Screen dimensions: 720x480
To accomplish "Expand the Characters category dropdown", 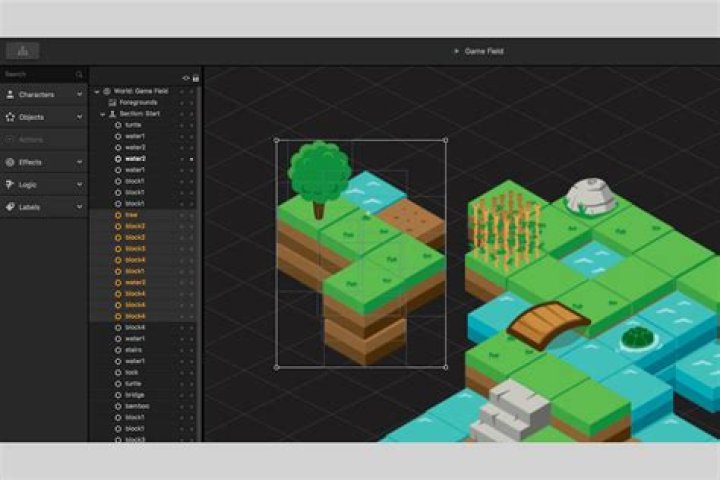I will click(80, 95).
